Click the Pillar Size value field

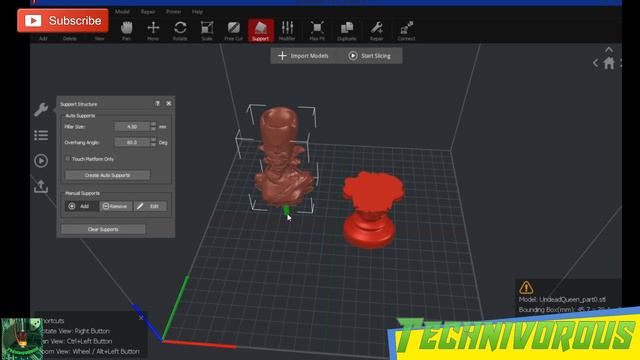coord(132,127)
